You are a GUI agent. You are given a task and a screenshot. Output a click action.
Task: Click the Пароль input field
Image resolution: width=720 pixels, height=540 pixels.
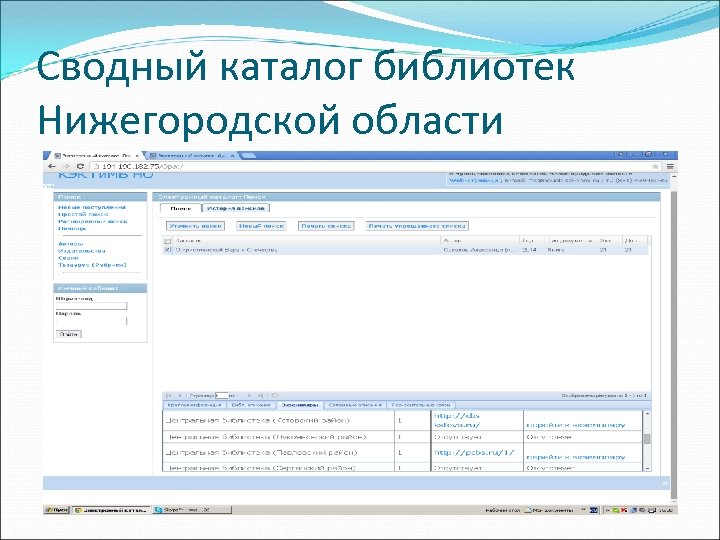[91, 321]
